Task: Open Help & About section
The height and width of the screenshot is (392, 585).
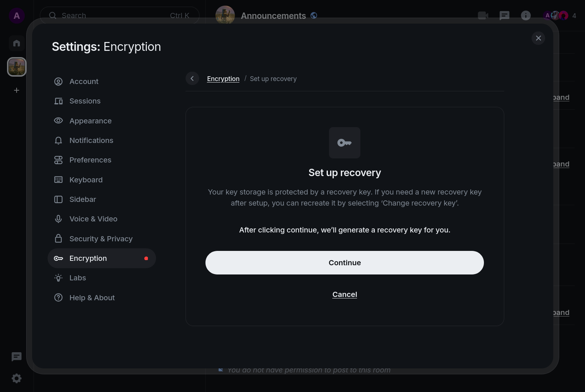Action: [x=92, y=298]
